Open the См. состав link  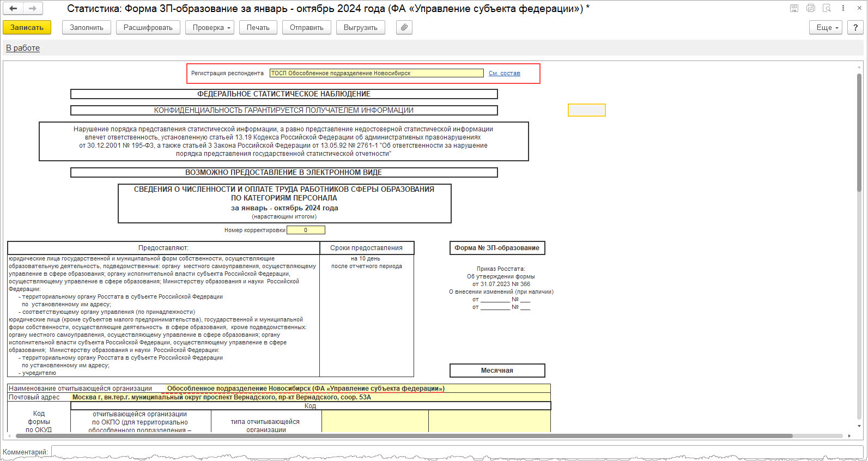point(505,73)
